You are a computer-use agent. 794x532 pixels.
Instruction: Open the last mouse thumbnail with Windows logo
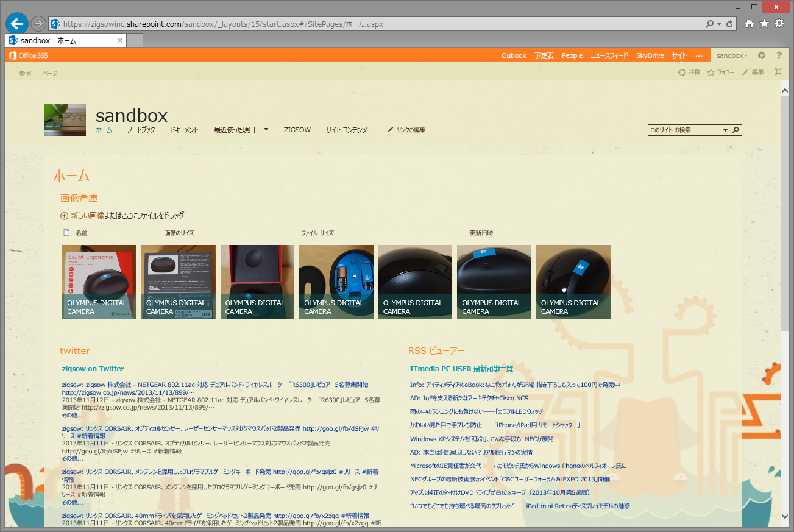(x=573, y=282)
